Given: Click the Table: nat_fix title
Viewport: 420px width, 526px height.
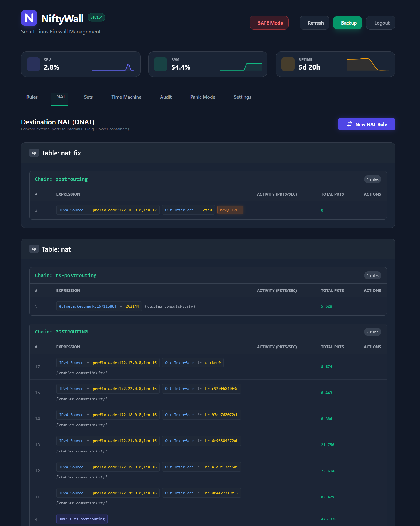Looking at the screenshot, I should [x=61, y=153].
